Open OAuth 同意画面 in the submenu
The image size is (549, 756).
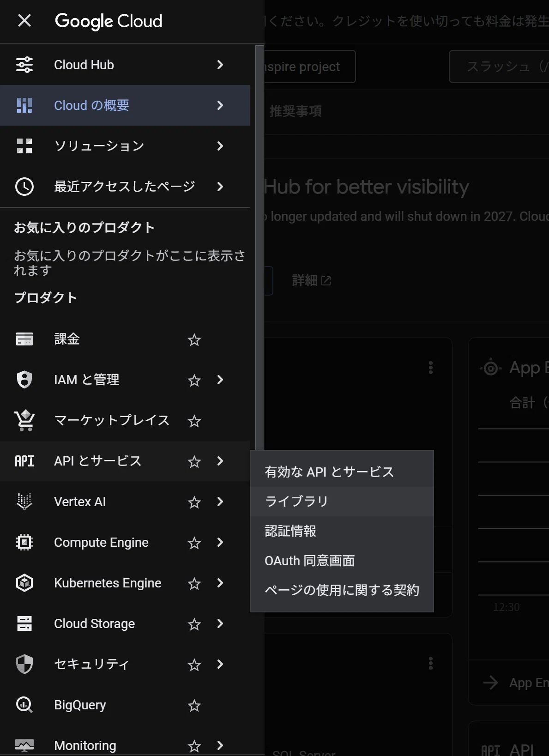click(x=342, y=561)
